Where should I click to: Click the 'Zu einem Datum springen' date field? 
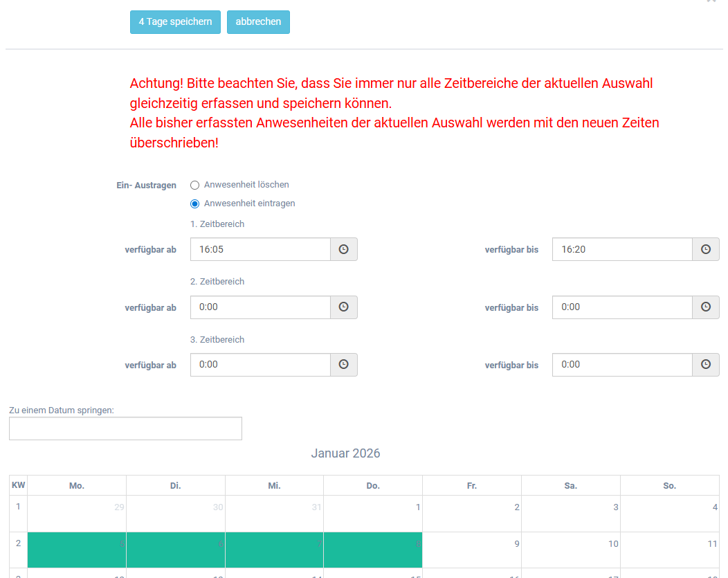pos(125,428)
